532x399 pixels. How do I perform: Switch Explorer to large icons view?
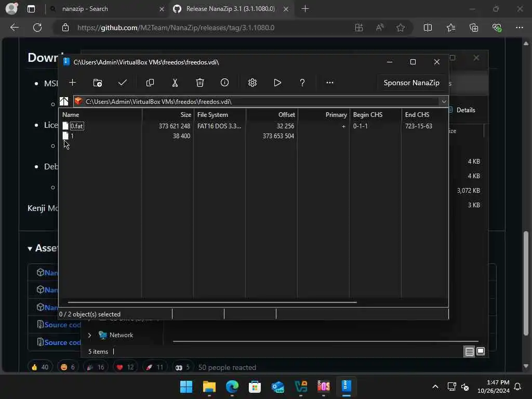tap(481, 352)
